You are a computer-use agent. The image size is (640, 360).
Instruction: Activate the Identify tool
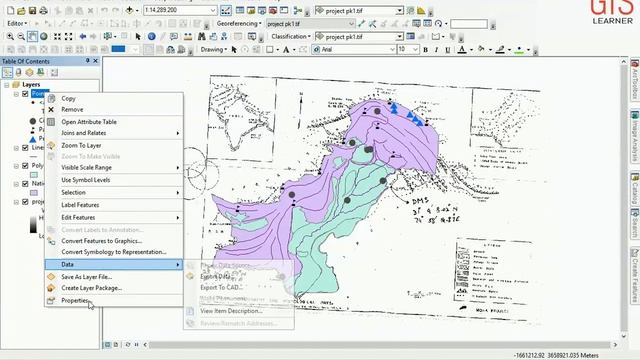[x=151, y=37]
